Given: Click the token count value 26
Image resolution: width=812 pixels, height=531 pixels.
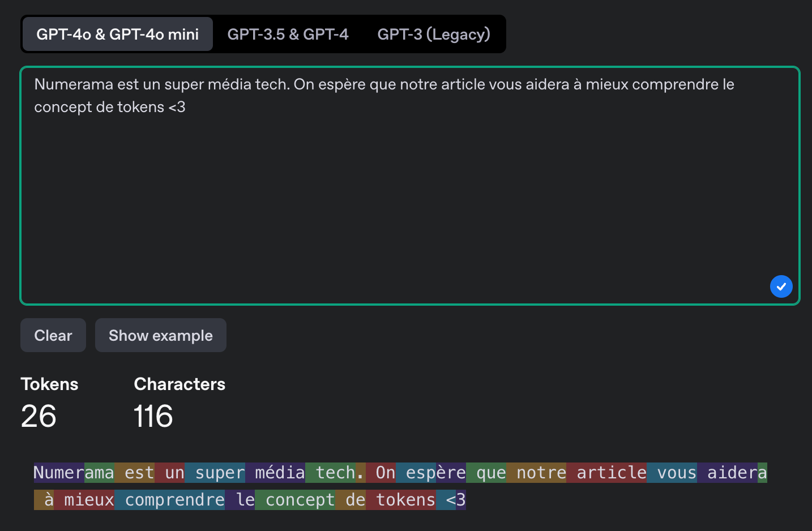Looking at the screenshot, I should (x=39, y=416).
